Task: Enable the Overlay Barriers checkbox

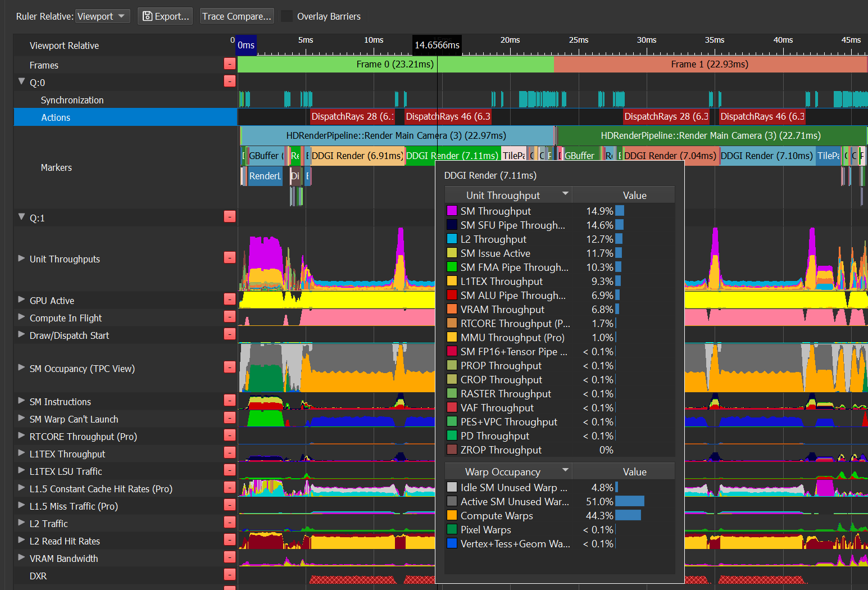Action: pyautogui.click(x=287, y=16)
